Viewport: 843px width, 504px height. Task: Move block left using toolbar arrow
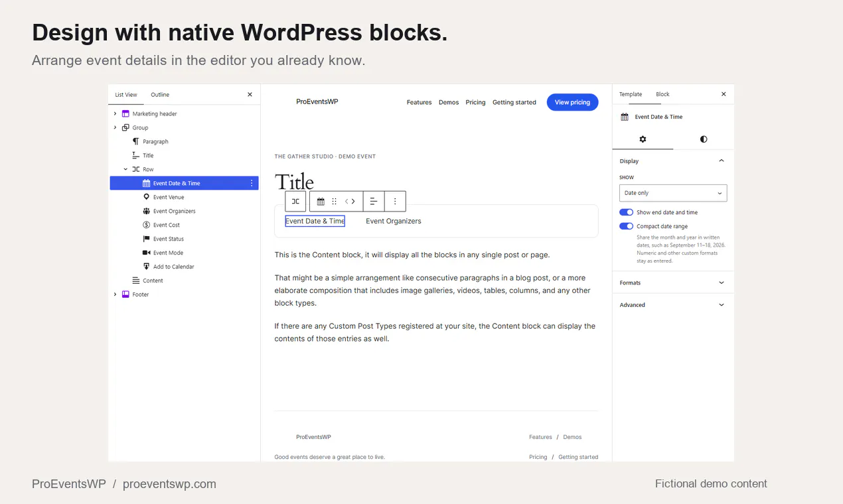coord(346,202)
